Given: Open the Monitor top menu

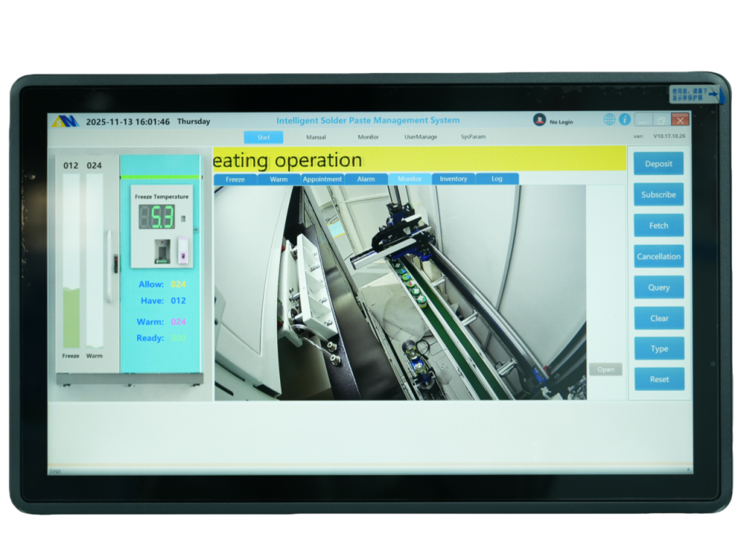Looking at the screenshot, I should 368,137.
